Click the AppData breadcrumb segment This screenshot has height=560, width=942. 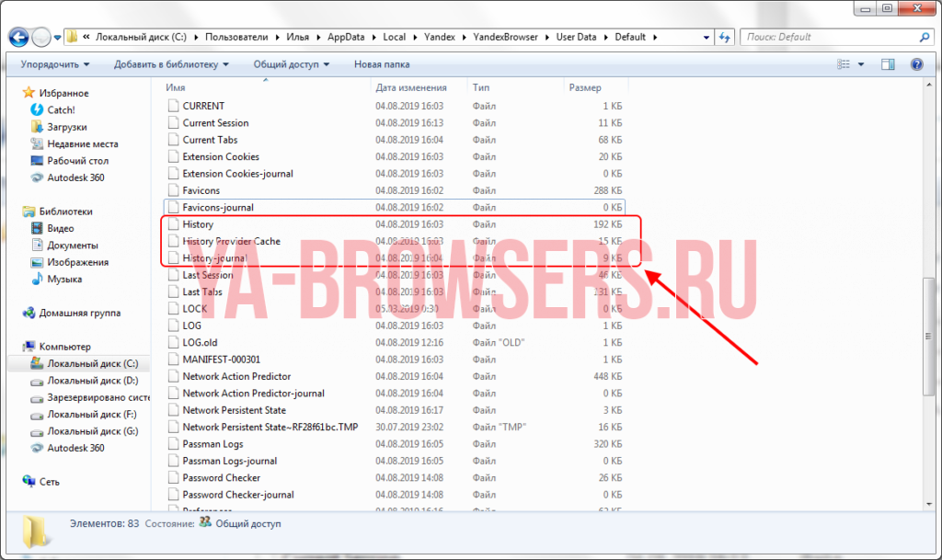click(348, 37)
